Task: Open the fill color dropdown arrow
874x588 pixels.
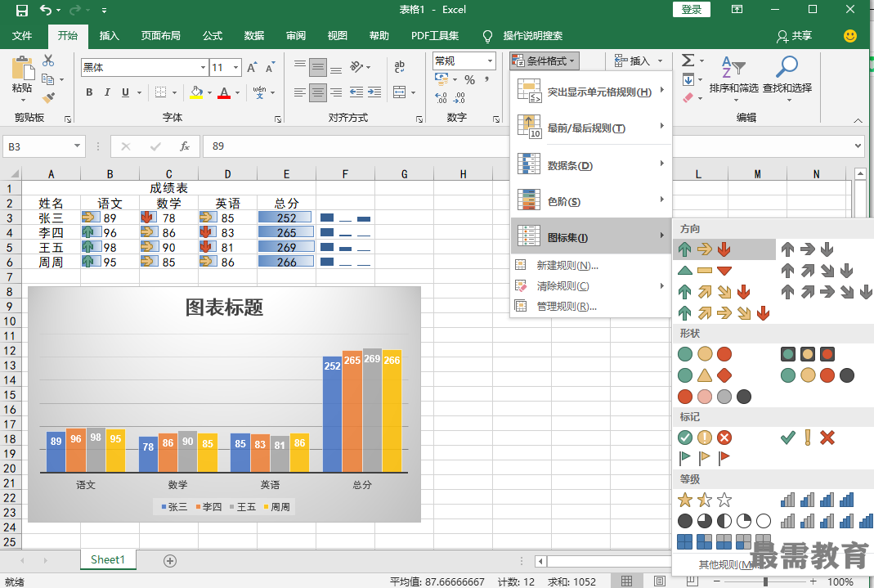Action: [x=209, y=92]
